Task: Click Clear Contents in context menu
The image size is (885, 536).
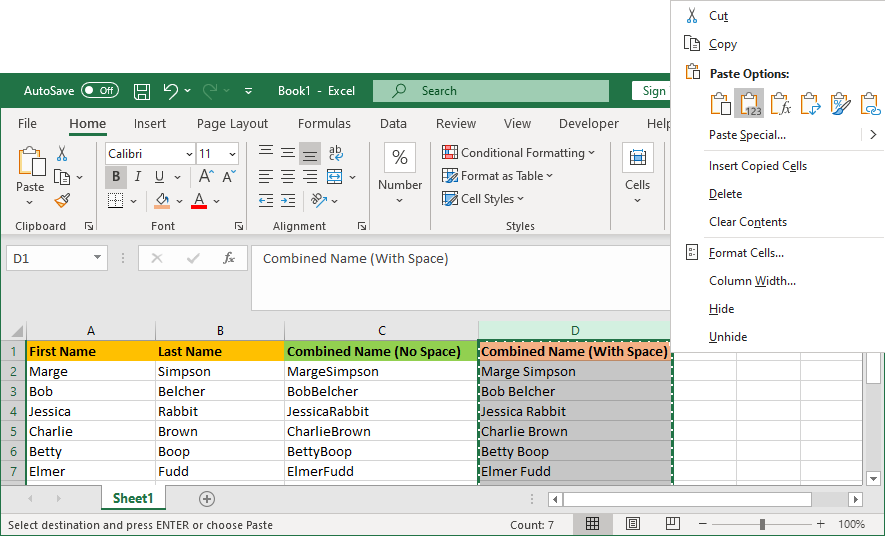Action: pyautogui.click(x=748, y=222)
